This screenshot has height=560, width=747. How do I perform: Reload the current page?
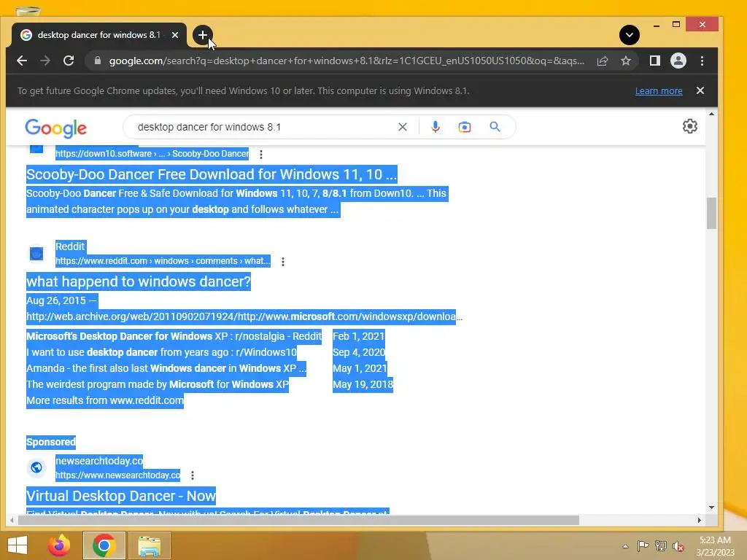click(69, 61)
